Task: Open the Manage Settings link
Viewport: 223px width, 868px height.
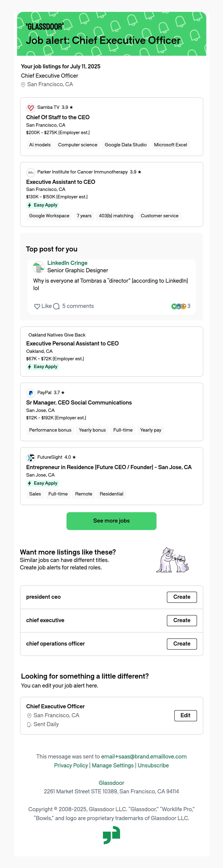Action: tap(113, 765)
